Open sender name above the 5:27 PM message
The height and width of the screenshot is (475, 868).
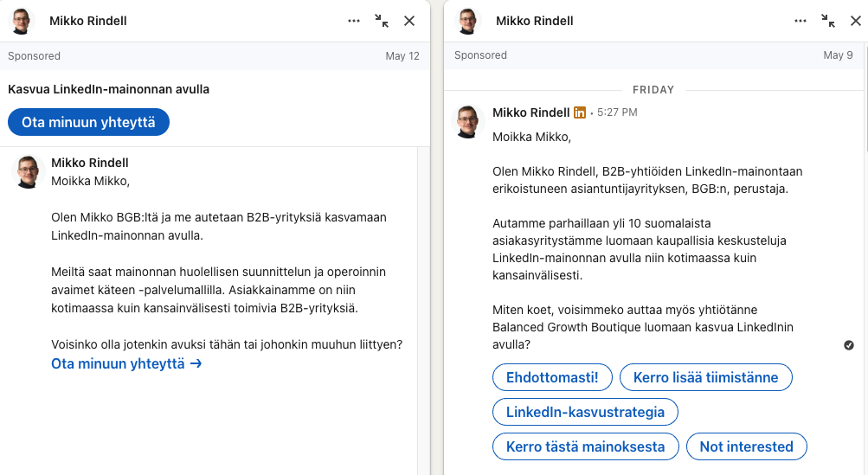tap(530, 112)
